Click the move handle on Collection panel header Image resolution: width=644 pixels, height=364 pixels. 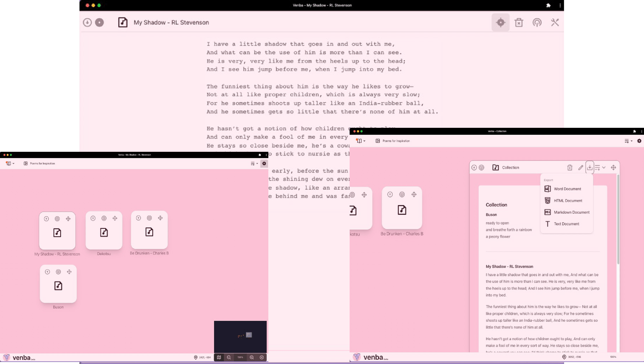click(x=613, y=167)
